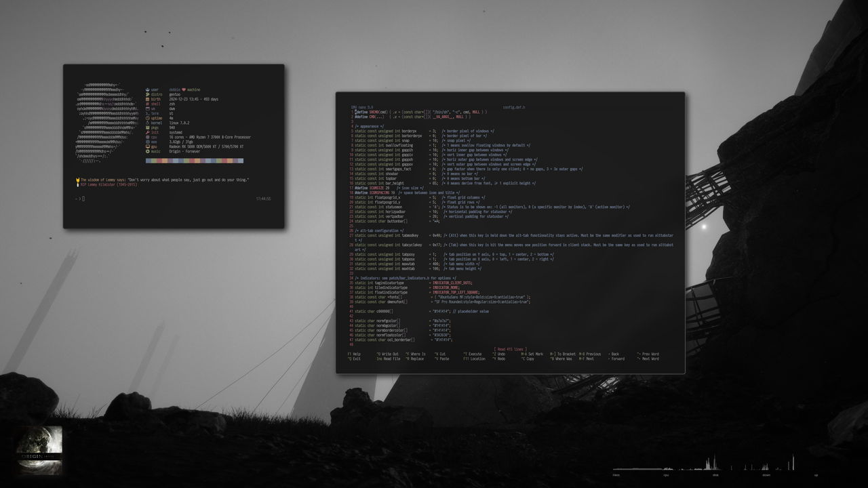Click the 'swallowfloating' variable line

pos(442,145)
